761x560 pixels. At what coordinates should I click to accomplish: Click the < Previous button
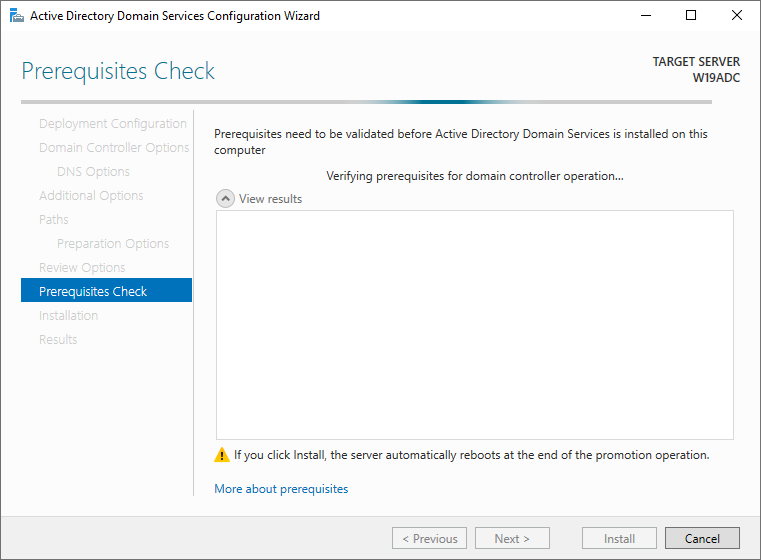[x=430, y=538]
